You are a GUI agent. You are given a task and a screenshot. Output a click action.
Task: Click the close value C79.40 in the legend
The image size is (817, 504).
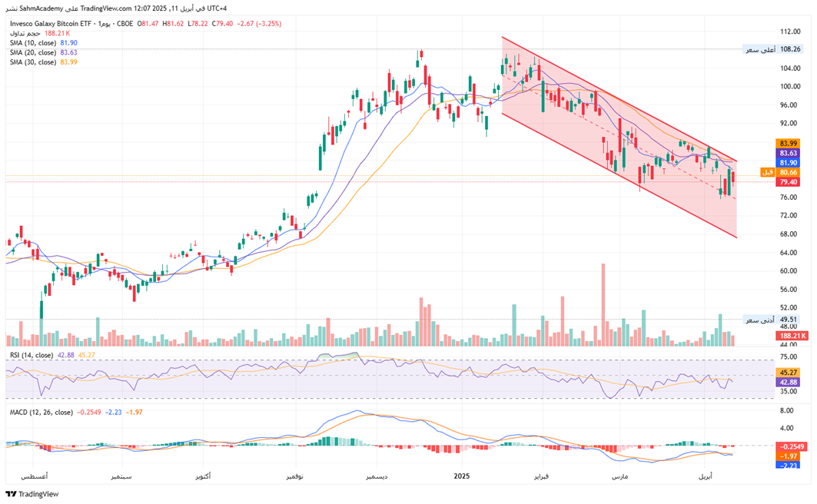pyautogui.click(x=222, y=23)
